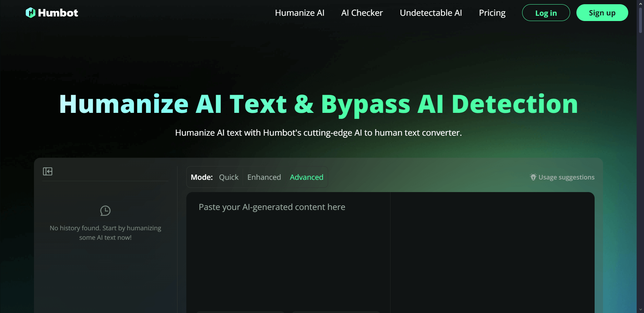
Task: Select Advanced mode
Action: coord(306,177)
